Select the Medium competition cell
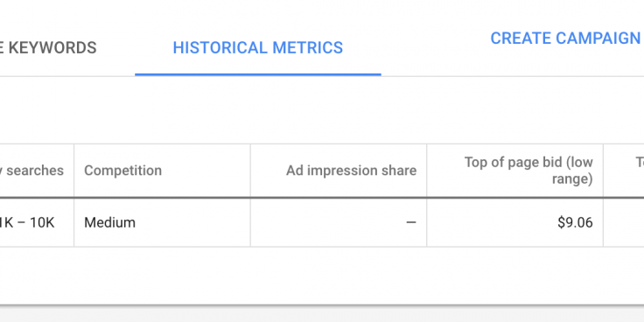Image resolution: width=644 pixels, height=322 pixels. pyautogui.click(x=109, y=222)
